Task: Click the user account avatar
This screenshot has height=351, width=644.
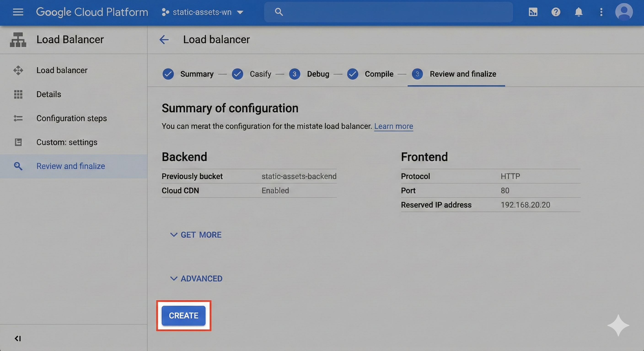Action: (x=624, y=11)
